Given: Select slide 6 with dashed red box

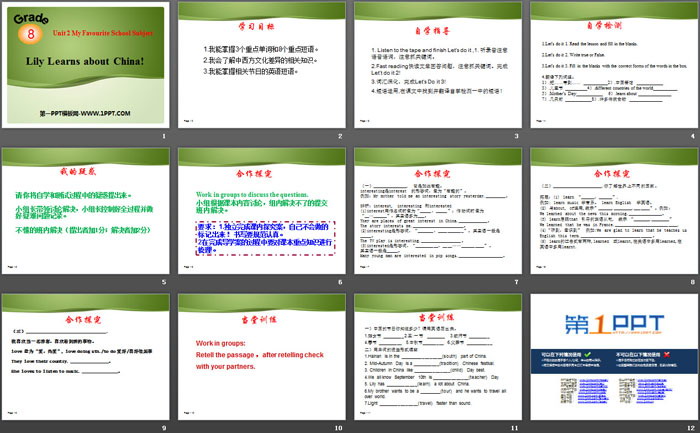Looking at the screenshot, I should click(x=262, y=211).
